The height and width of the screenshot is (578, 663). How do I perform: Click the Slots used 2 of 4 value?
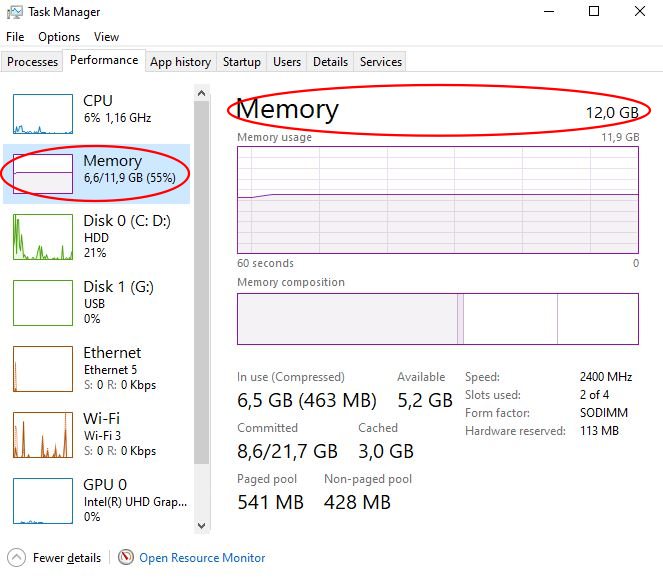point(594,395)
